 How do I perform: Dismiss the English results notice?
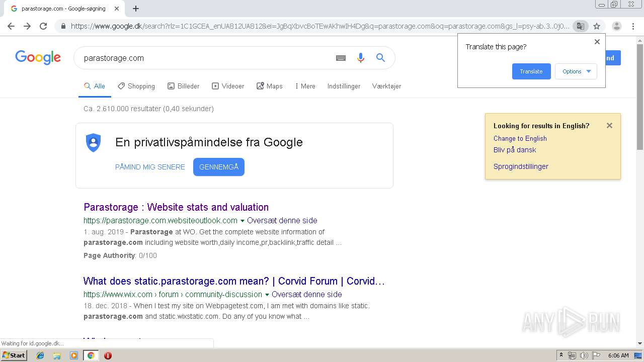609,126
